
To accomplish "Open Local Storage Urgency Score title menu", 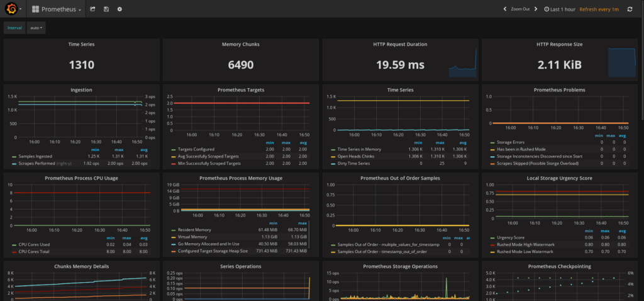I will [x=559, y=178].
